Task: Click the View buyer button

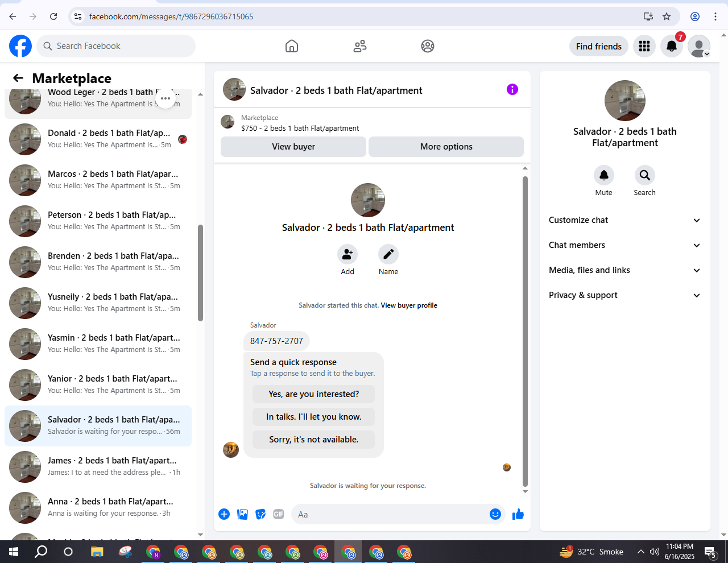Action: (x=293, y=147)
